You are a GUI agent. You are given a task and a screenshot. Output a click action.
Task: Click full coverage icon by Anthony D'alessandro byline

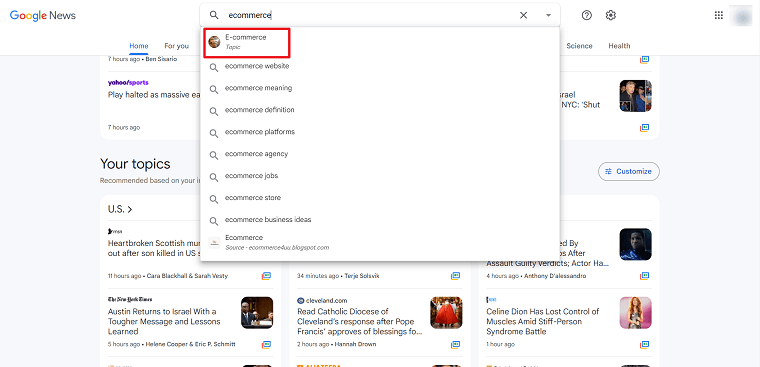[644, 276]
